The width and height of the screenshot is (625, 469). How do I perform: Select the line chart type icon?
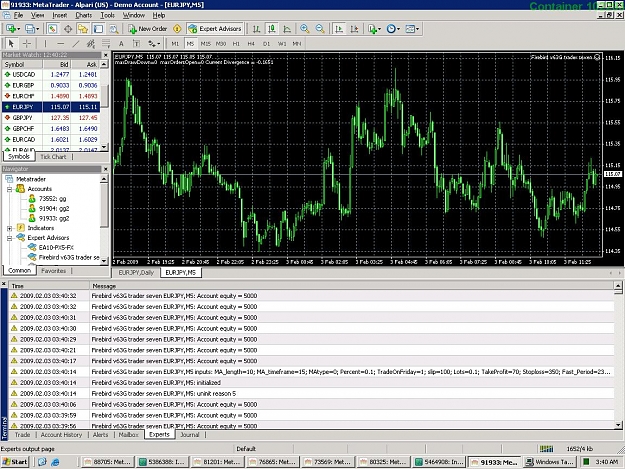point(287,29)
